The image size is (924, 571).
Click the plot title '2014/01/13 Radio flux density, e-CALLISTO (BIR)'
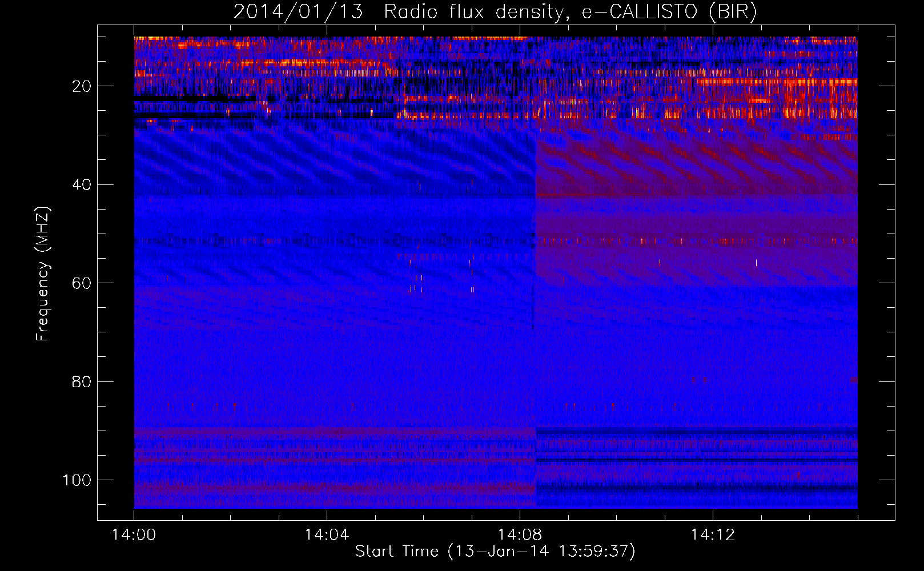495,12
